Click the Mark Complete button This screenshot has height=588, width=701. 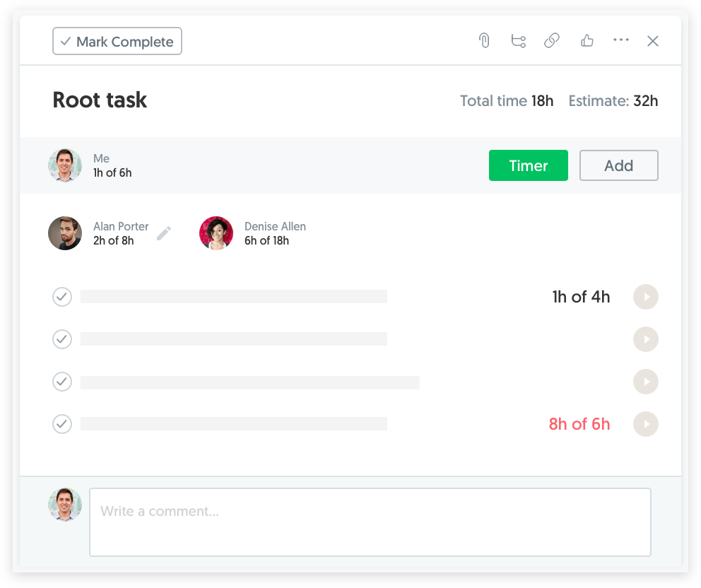[x=117, y=41]
